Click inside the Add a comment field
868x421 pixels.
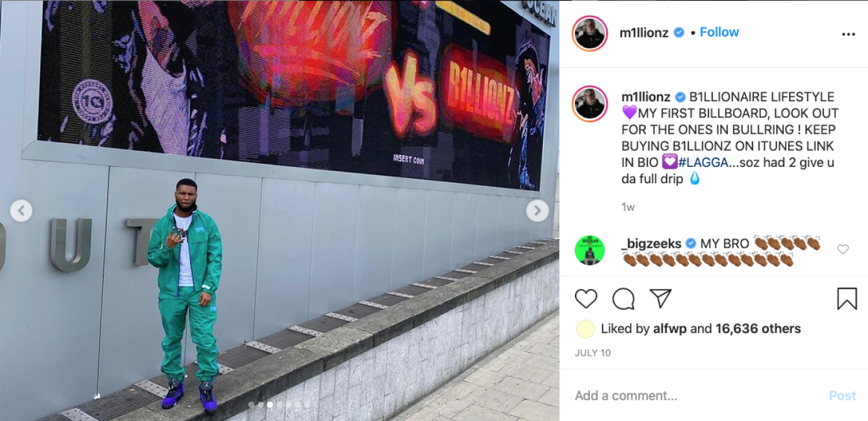[x=697, y=395]
